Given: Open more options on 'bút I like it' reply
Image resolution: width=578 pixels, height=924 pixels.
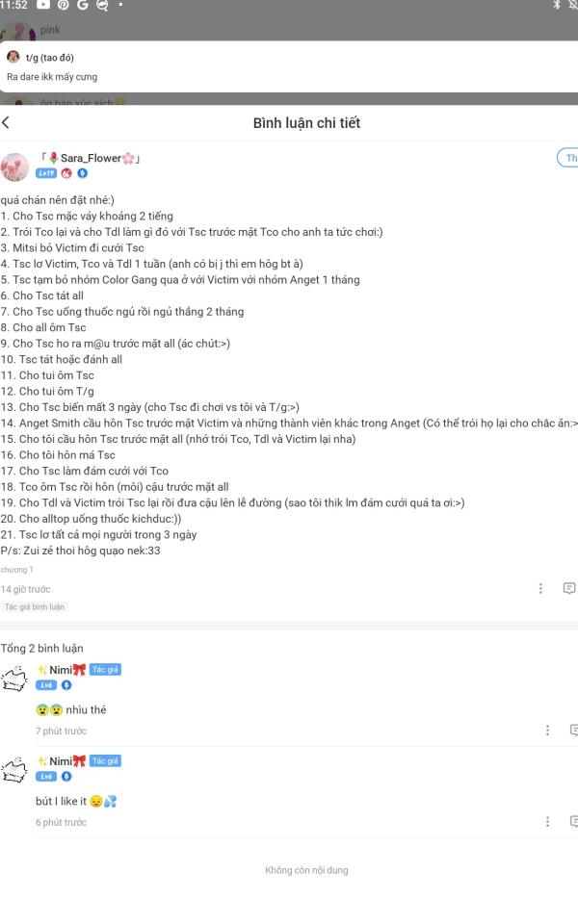Looking at the screenshot, I should [x=547, y=822].
